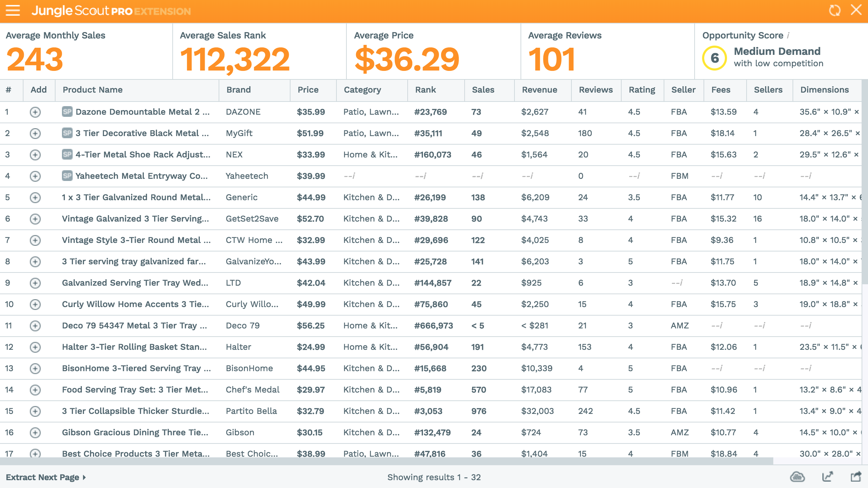The width and height of the screenshot is (868, 488).
Task: Click rank #666,973 cell
Action: 434,326
